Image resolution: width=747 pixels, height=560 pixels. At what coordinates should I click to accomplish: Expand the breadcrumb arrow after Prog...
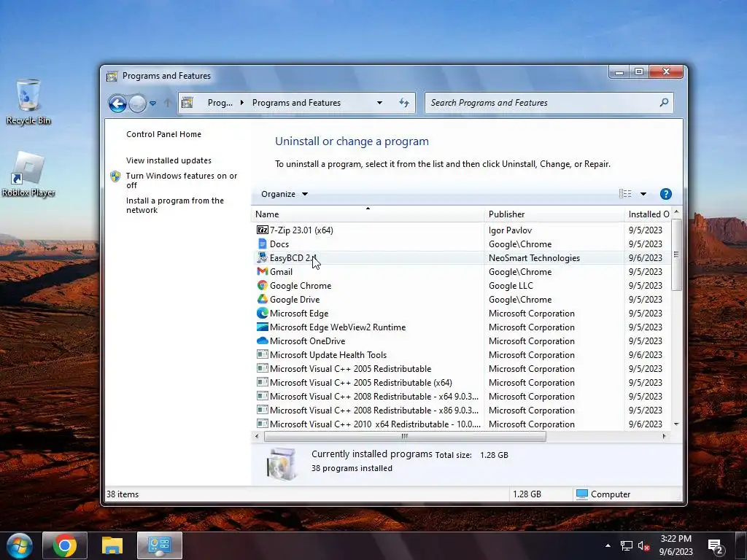[242, 103]
